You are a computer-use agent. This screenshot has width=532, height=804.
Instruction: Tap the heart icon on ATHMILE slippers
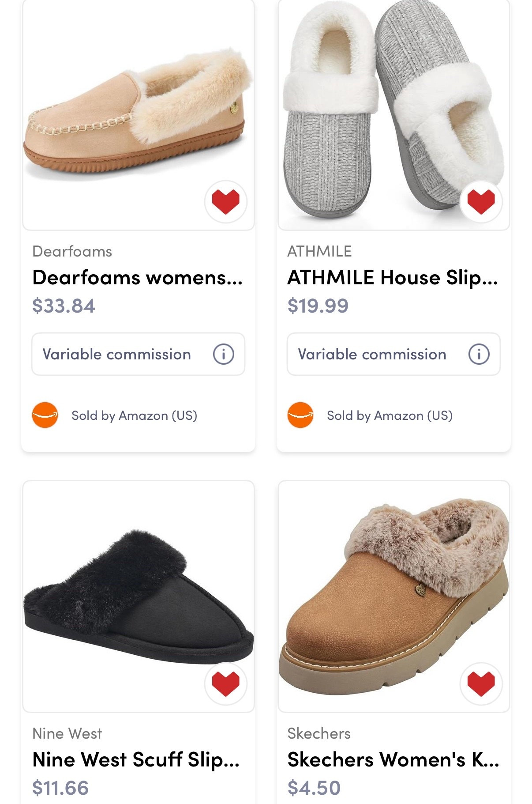pos(481,201)
